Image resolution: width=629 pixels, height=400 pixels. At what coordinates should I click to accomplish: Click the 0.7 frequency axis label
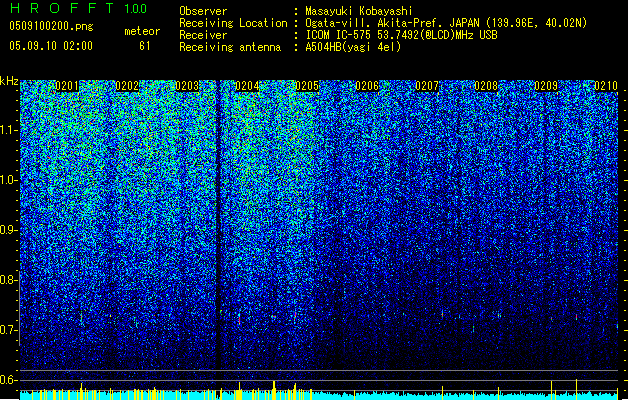tap(8, 330)
